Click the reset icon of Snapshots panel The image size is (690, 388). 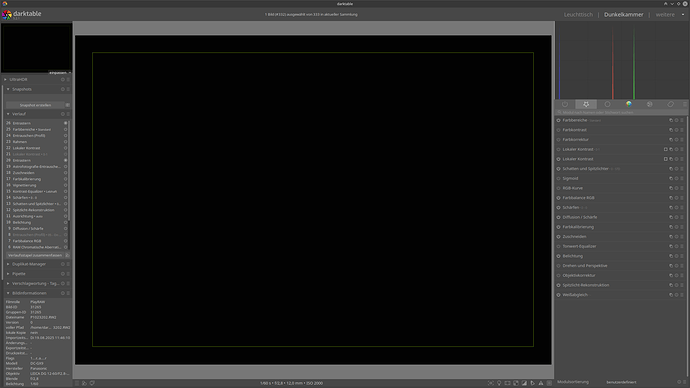tap(62, 89)
